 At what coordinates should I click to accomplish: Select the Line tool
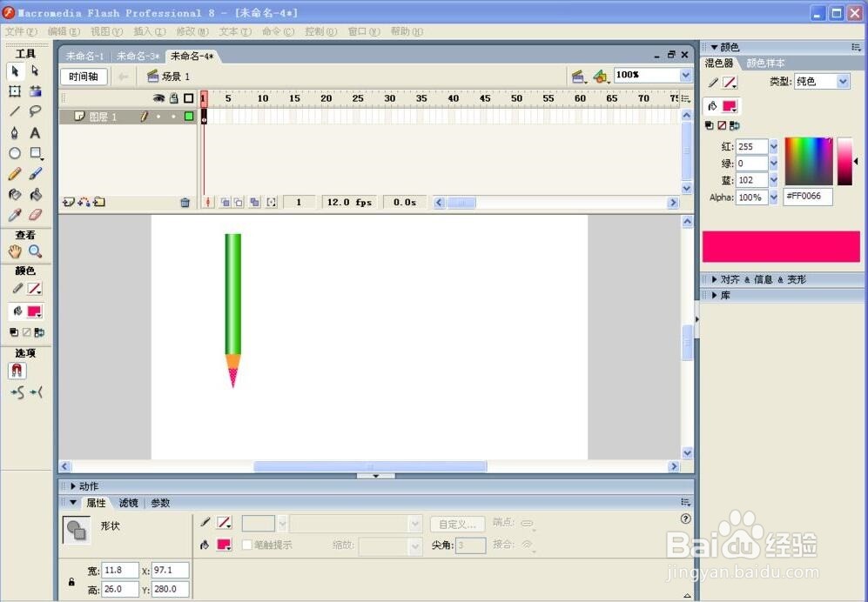point(15,111)
